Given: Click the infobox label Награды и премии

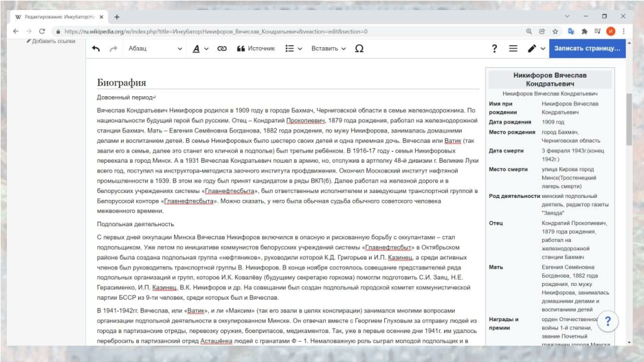Looking at the screenshot, I should [x=504, y=324].
